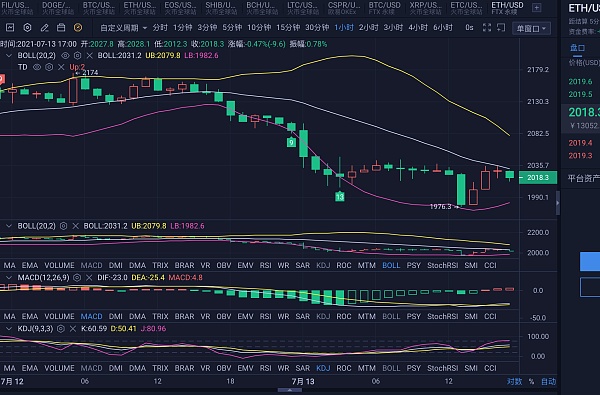
Task: Click bid price 2019.4 in the order book
Action: click(x=580, y=143)
